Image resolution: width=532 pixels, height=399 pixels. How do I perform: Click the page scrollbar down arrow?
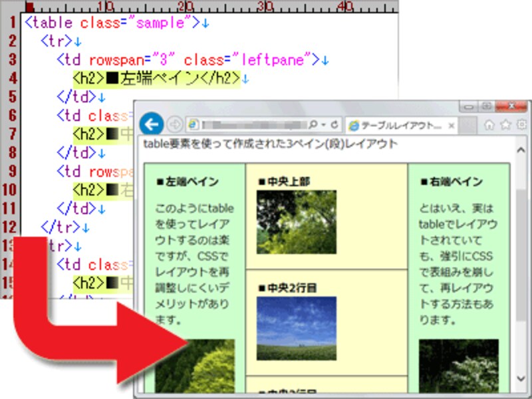pos(521,378)
